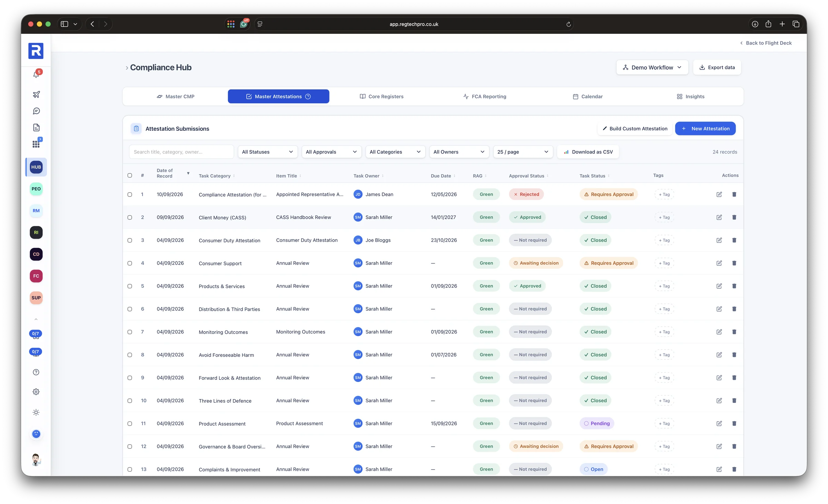Viewport: 828px width, 504px height.
Task: Open the documents sidebar icon
Action: 36,128
